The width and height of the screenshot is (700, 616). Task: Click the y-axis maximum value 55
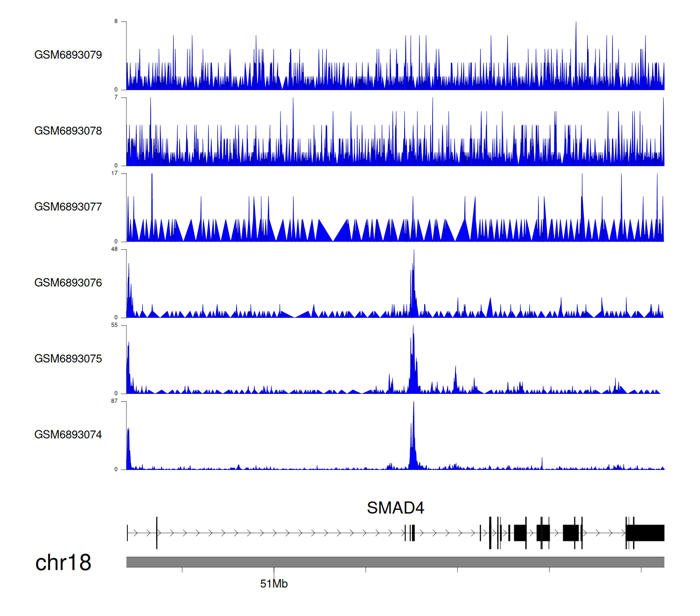click(114, 325)
